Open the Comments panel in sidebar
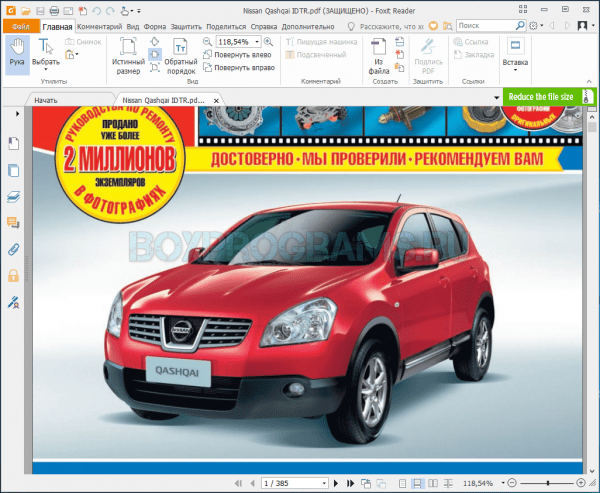The width and height of the screenshot is (600, 493). pyautogui.click(x=13, y=223)
